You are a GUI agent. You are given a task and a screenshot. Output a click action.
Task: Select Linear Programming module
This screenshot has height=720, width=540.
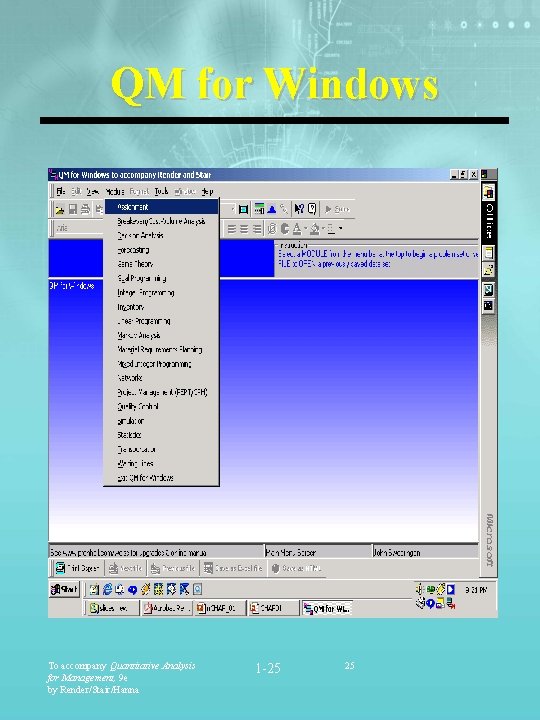[x=161, y=321]
